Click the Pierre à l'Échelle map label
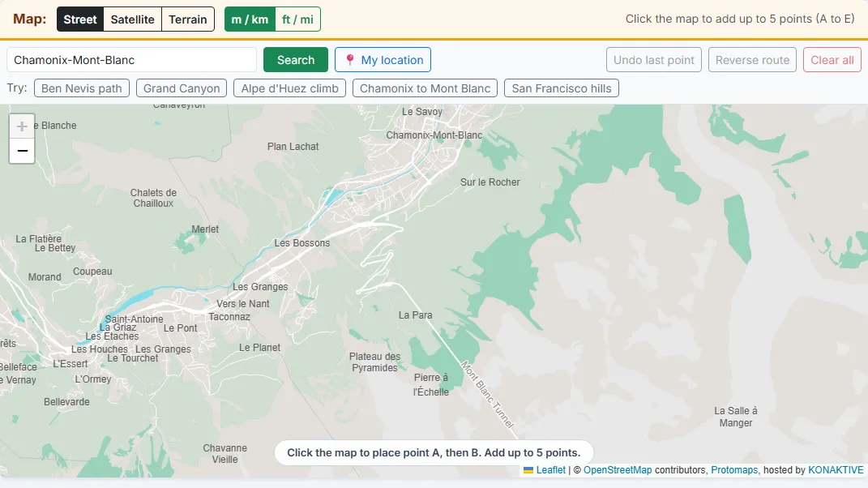This screenshot has width=868, height=488. point(430,385)
